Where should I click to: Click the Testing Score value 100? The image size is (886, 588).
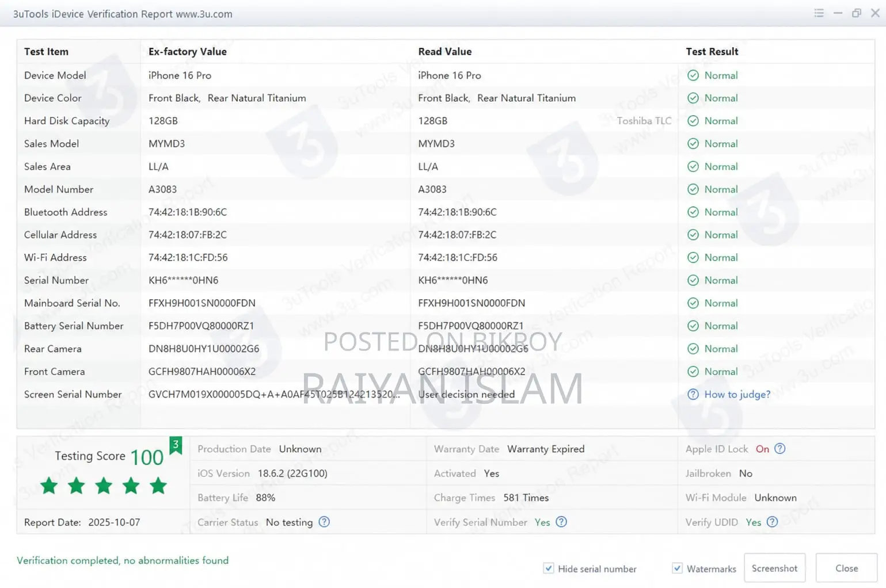(147, 457)
